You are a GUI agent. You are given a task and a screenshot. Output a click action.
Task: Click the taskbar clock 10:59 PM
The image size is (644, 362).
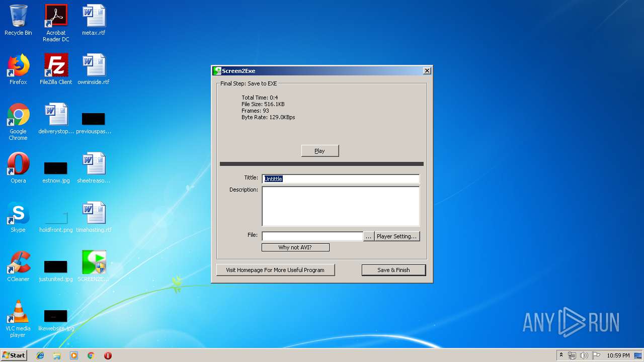(x=618, y=355)
